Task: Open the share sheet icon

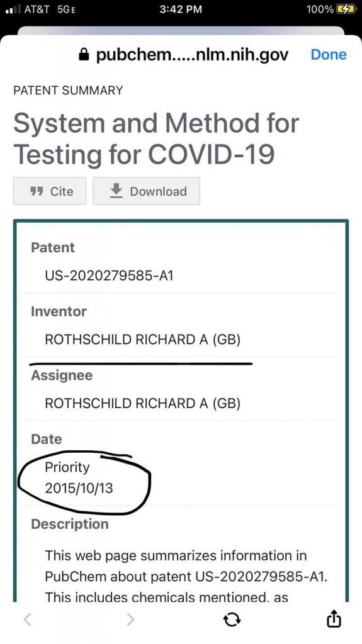Action: point(334,618)
